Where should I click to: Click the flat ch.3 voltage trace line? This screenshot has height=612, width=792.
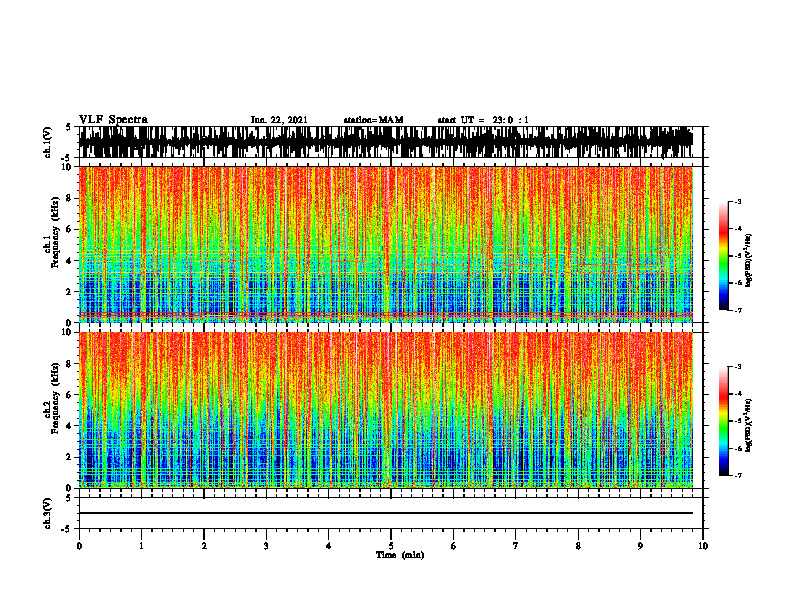click(386, 513)
